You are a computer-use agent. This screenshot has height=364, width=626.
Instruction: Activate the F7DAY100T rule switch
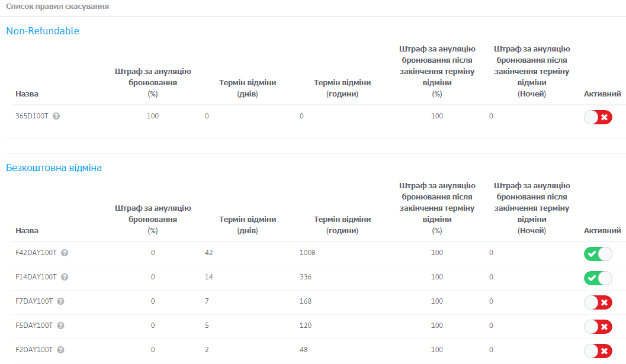pos(598,302)
